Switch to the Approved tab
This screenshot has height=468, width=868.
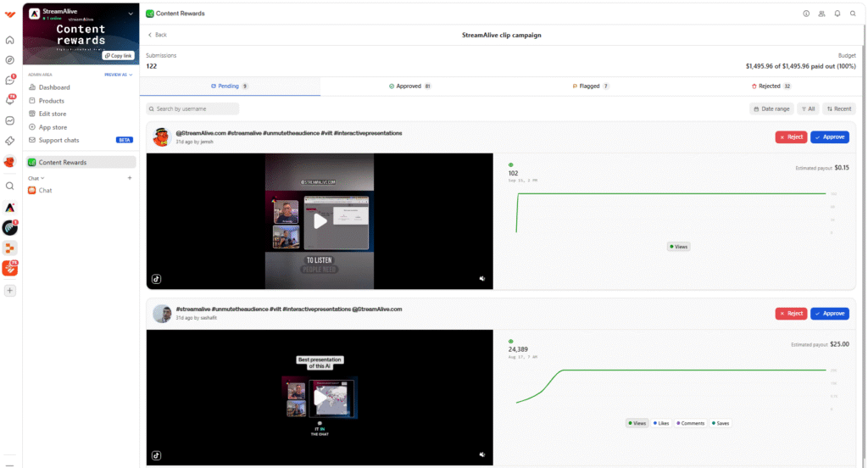click(x=410, y=86)
